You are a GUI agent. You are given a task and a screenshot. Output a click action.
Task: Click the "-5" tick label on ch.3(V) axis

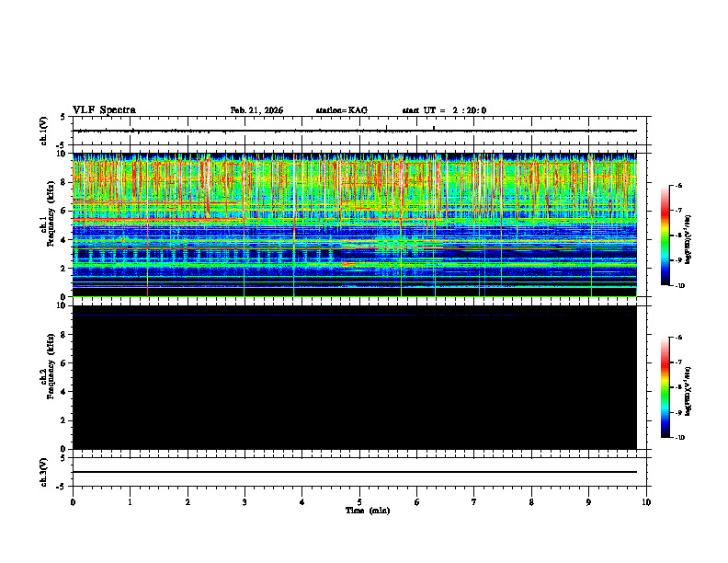pyautogui.click(x=63, y=487)
